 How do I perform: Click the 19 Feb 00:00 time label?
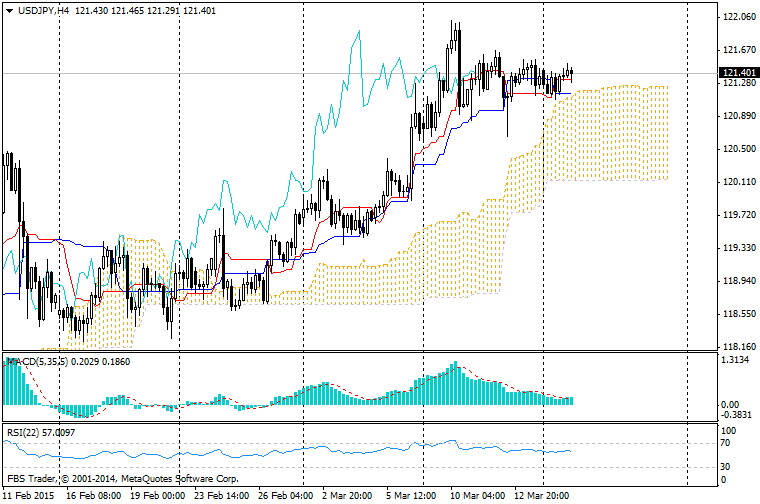[158, 496]
